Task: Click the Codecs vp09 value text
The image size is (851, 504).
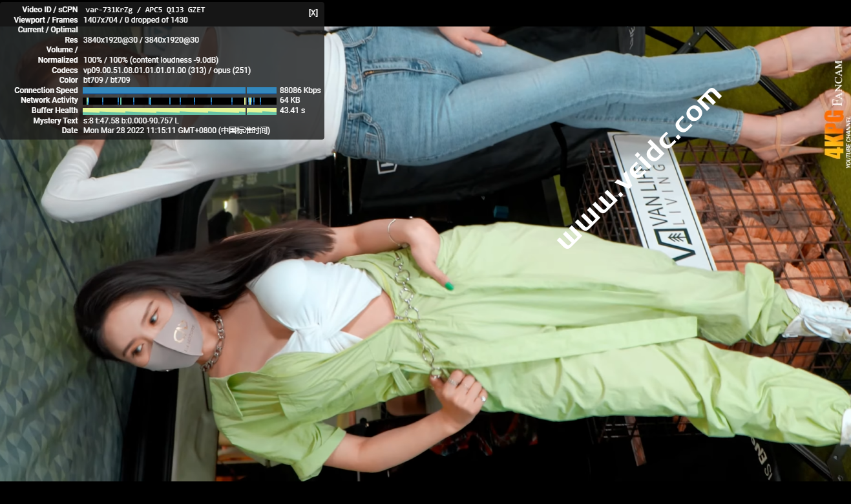Action: point(167,70)
